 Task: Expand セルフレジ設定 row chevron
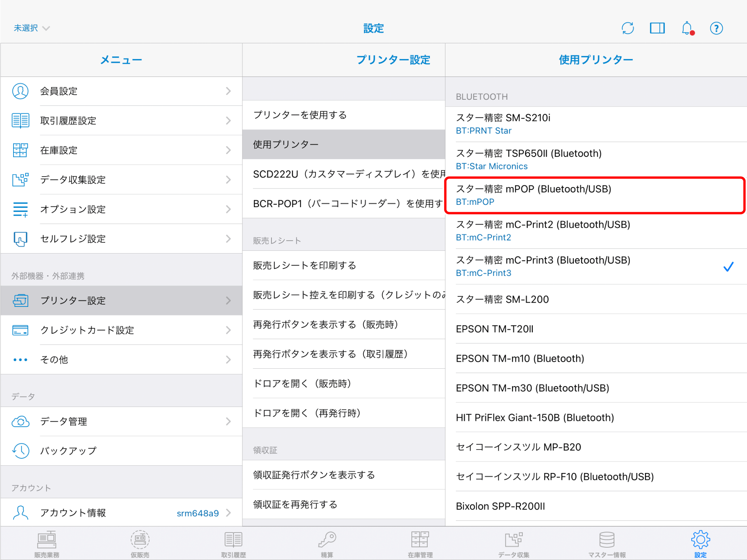tap(229, 239)
